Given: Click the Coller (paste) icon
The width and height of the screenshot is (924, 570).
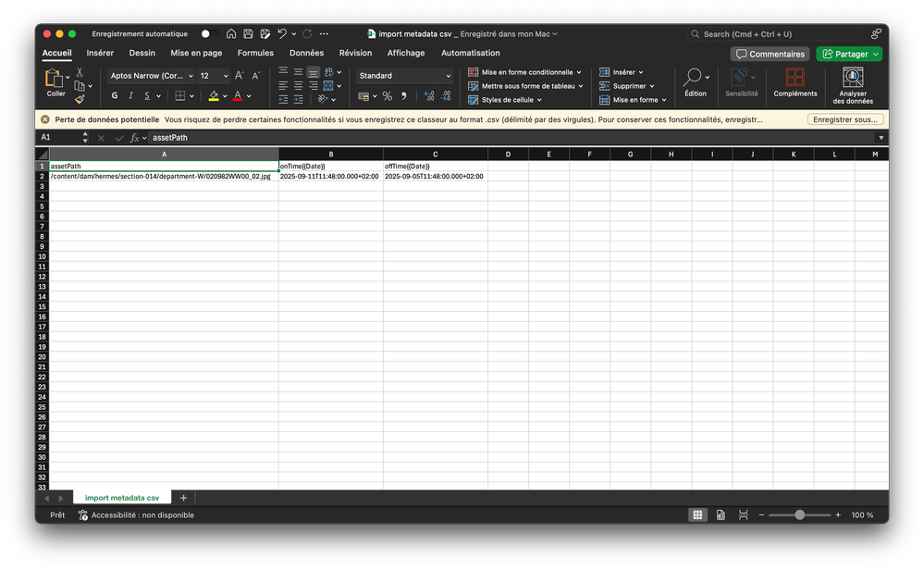Looking at the screenshot, I should (x=55, y=80).
